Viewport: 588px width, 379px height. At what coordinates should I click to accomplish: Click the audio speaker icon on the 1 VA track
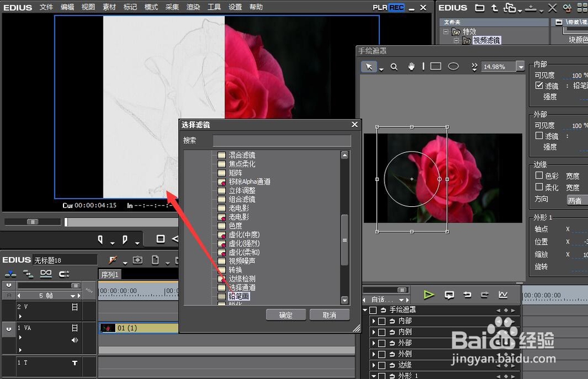tap(75, 340)
